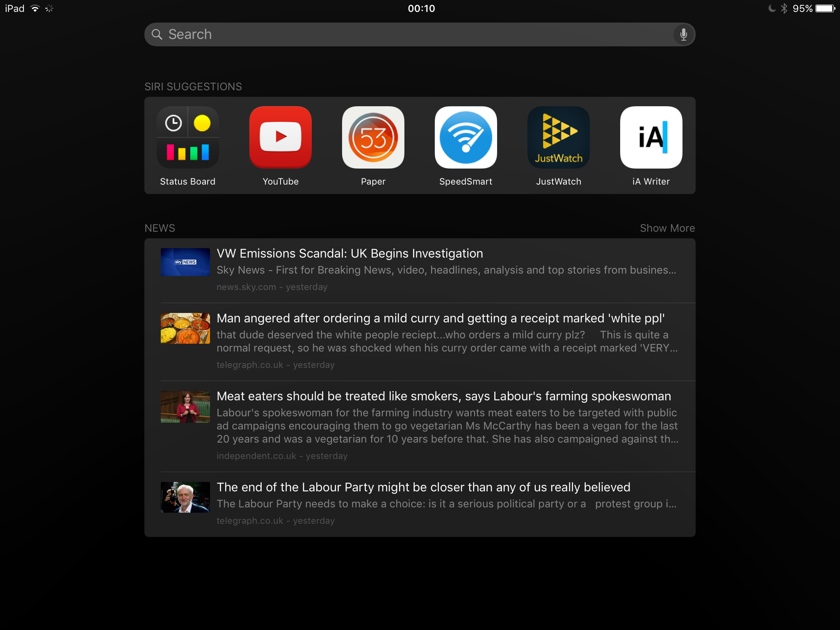Tap the microphone icon in search

point(683,34)
